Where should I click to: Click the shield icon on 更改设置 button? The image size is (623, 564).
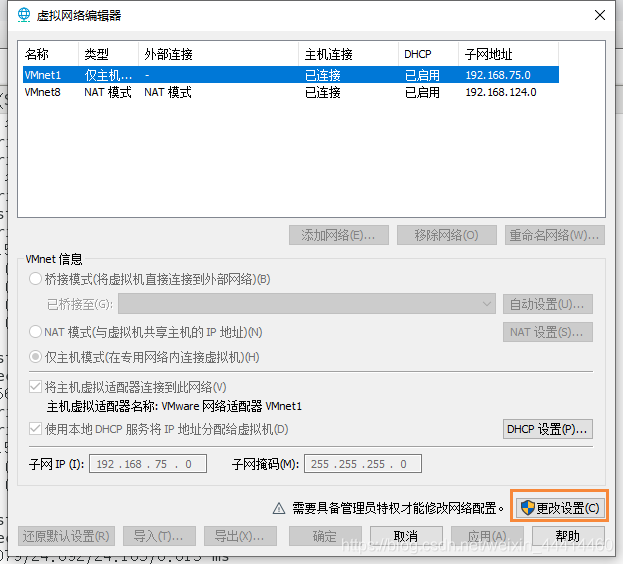pyautogui.click(x=528, y=508)
